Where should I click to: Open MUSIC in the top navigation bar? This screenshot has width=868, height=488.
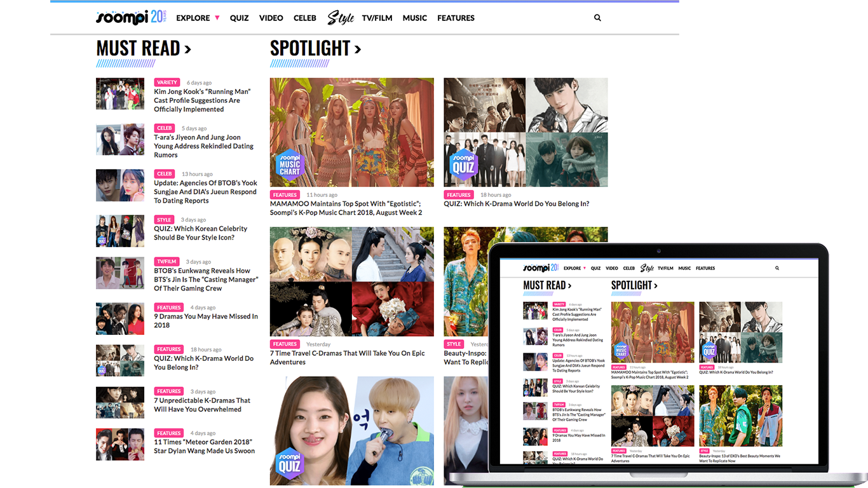coord(415,18)
